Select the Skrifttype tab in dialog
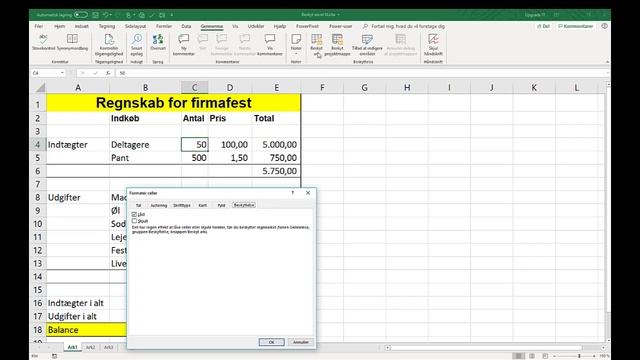 (182, 205)
